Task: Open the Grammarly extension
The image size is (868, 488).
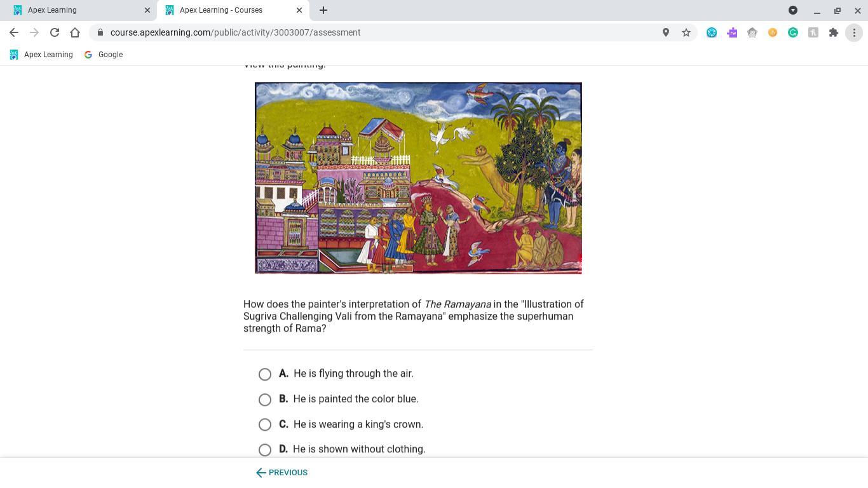Action: (x=793, y=32)
